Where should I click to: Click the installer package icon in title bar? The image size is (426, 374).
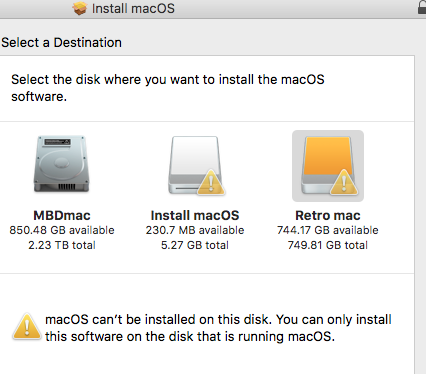pos(80,8)
